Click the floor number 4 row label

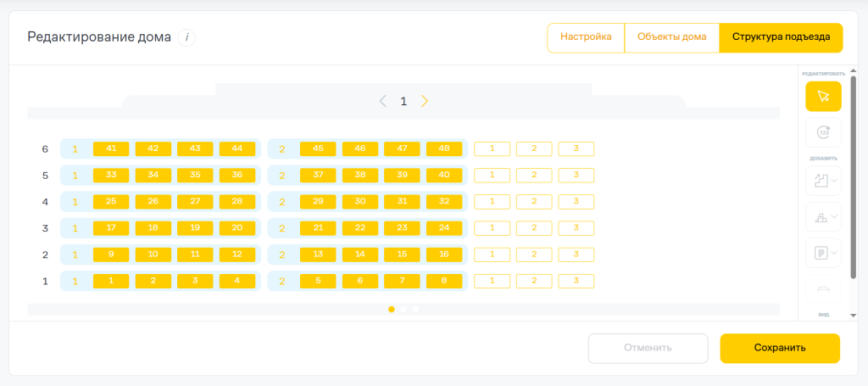coord(46,202)
